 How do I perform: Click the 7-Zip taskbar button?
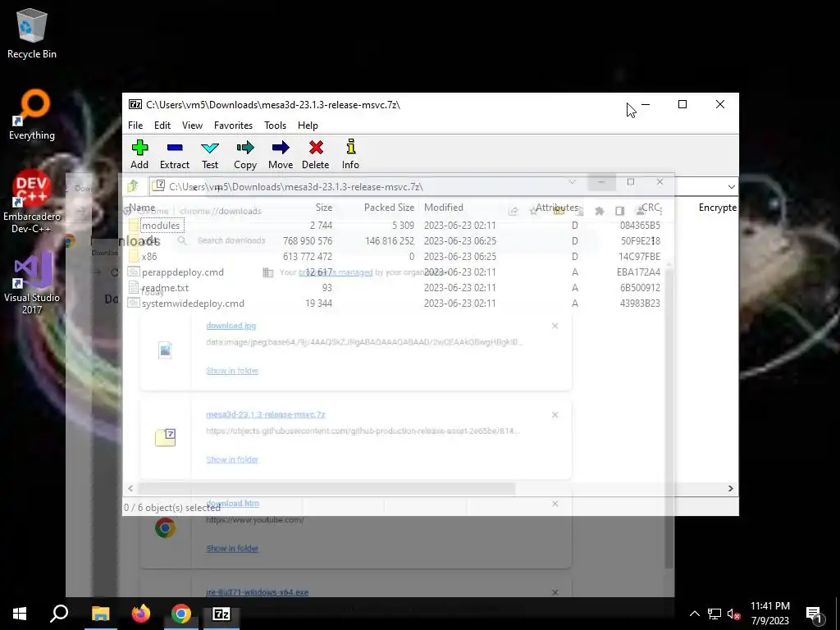click(221, 614)
